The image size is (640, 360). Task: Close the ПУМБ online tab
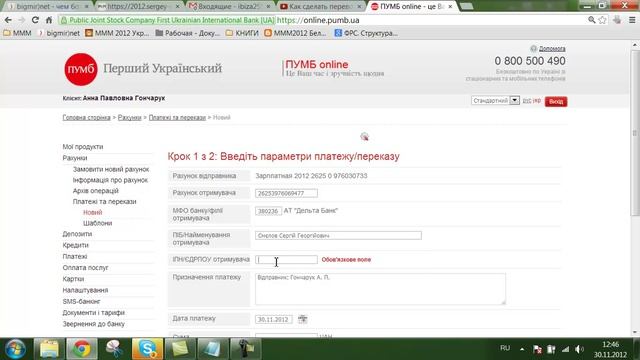click(450, 7)
